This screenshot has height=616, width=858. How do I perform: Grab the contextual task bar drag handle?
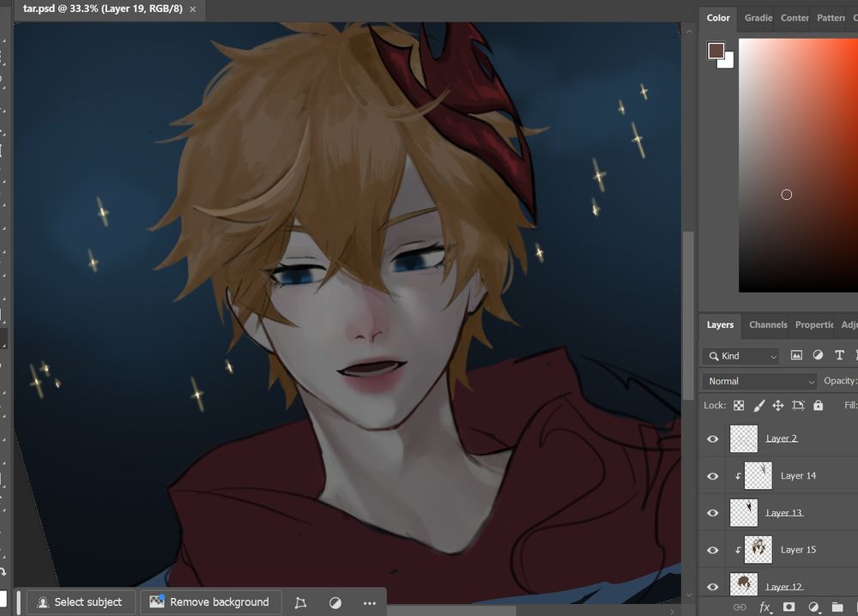point(19,602)
